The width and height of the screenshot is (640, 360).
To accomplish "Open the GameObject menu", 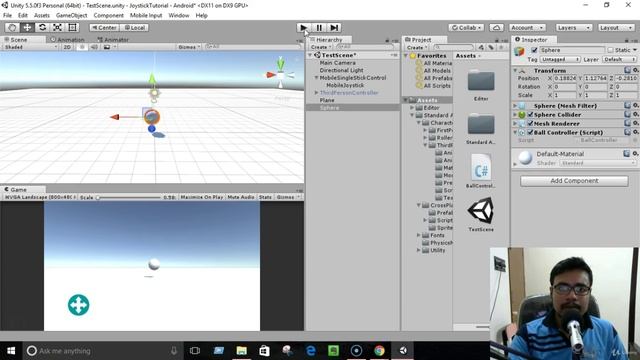I will [x=71, y=16].
